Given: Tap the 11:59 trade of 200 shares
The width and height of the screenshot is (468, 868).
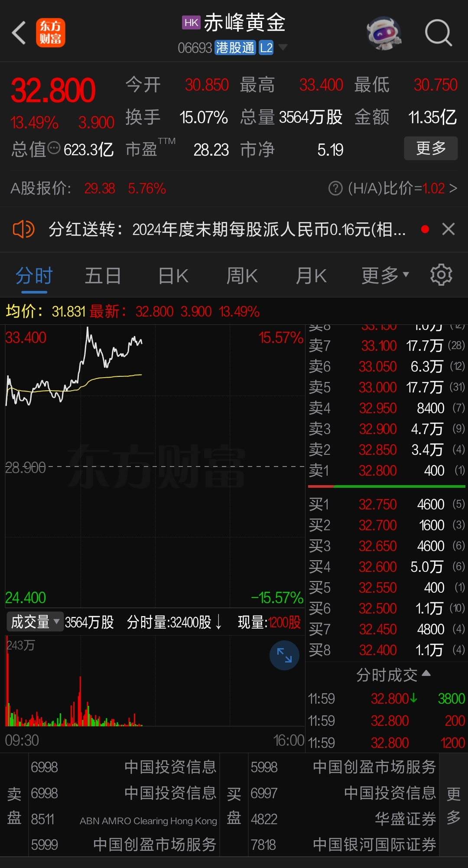Looking at the screenshot, I should point(387,721).
